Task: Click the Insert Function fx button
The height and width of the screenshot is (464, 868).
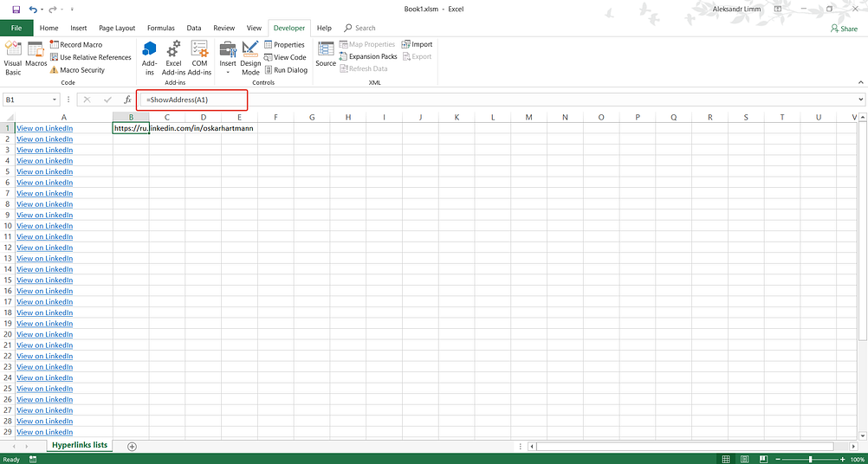Action: 127,100
